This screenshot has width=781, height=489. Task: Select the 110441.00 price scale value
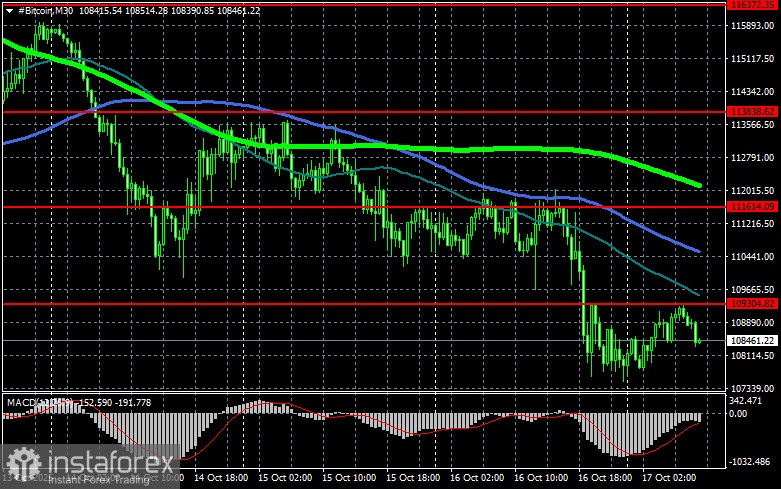click(752, 256)
